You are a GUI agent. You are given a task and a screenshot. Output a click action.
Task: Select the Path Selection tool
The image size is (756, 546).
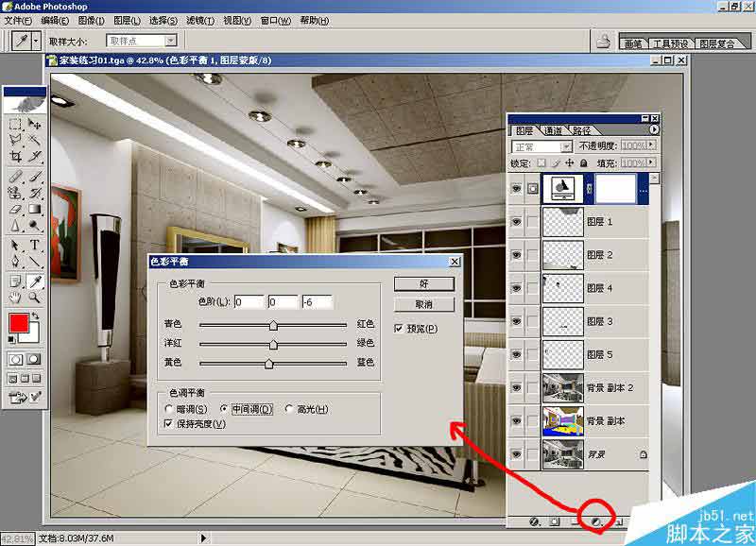click(x=15, y=245)
